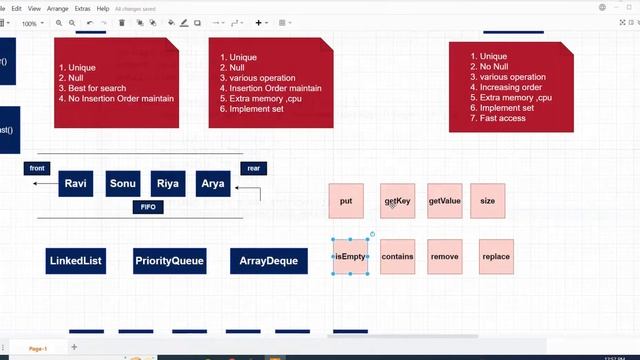Select the remove shape
640x360 pixels.
(x=445, y=256)
